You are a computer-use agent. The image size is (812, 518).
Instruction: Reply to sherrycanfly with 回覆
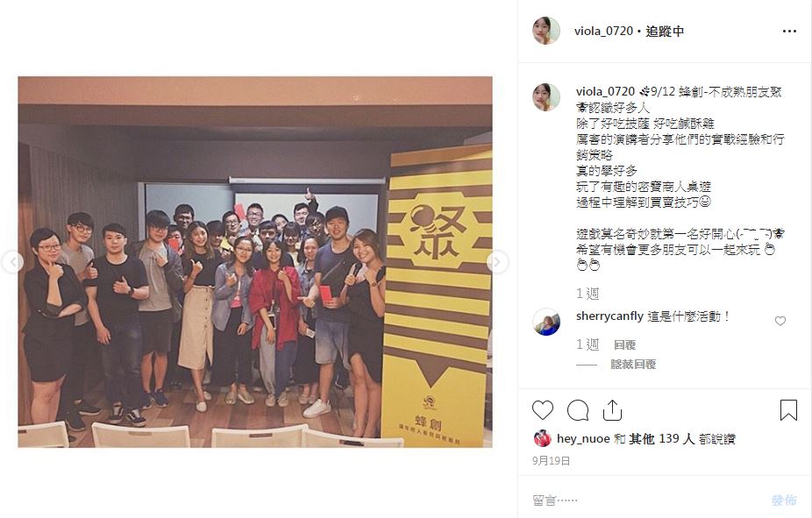pos(624,344)
